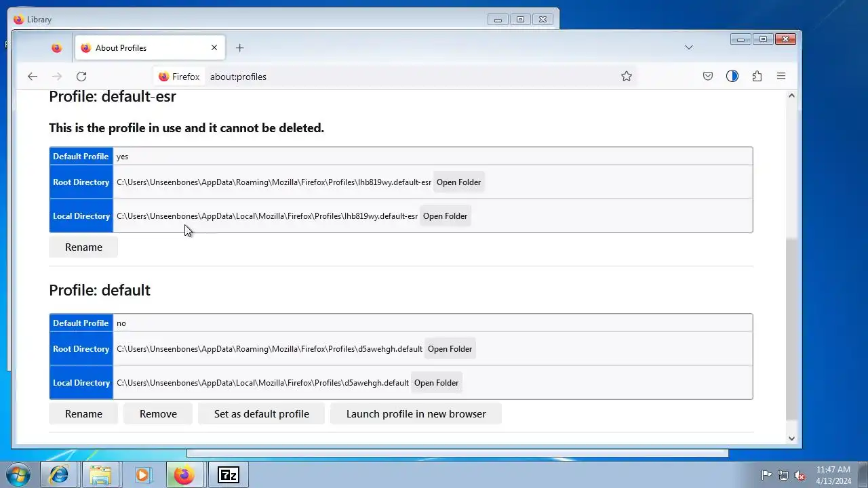Screen dimensions: 868x488
Task: Expand the list all tabs chevron
Action: (689, 47)
